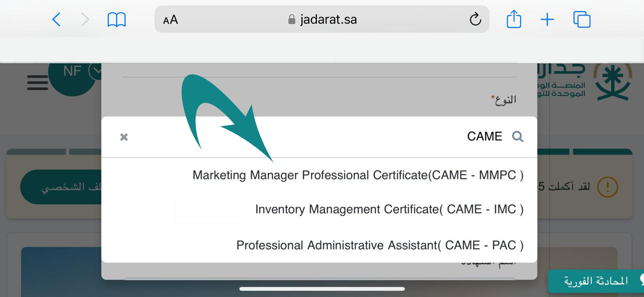Viewport: 644px width, 297px height.
Task: Choose Inventory Management Certificate from results
Action: point(389,209)
